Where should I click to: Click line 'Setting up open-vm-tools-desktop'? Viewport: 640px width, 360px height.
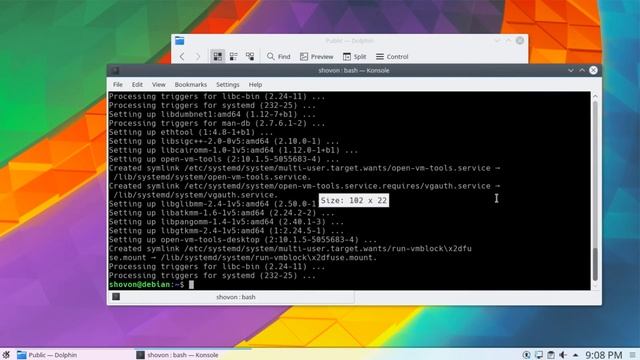(243, 240)
